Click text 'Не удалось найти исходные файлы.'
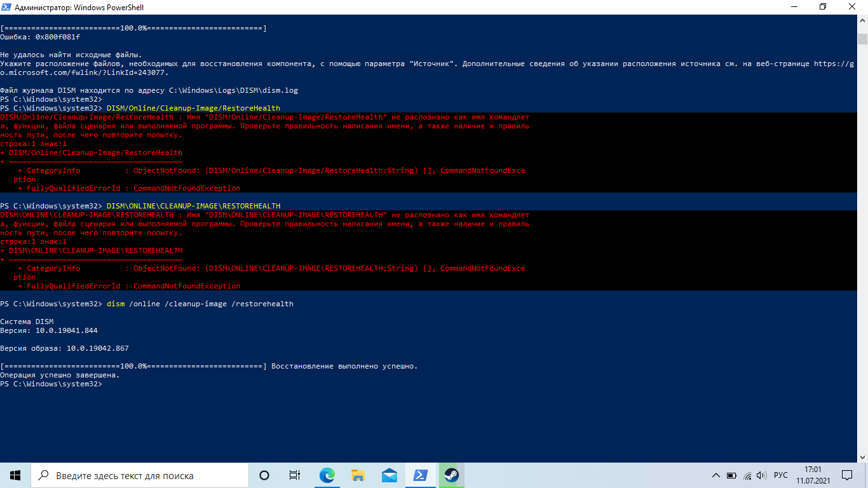Screen dimensions: 868x488 (x=71, y=55)
